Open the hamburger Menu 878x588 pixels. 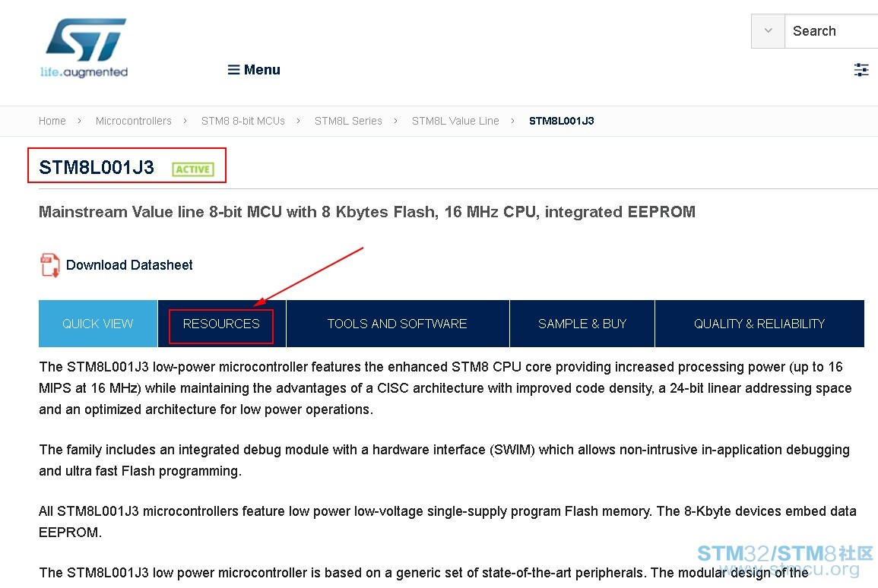(254, 70)
